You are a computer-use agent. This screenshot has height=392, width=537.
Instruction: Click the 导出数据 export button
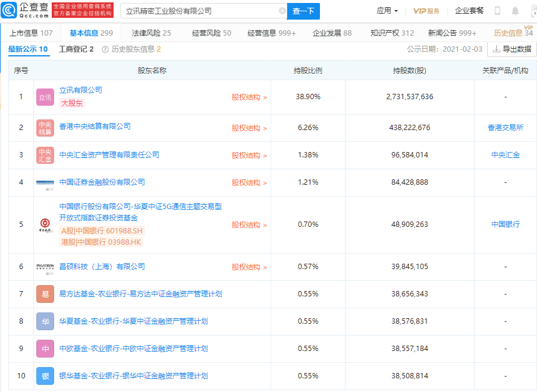512,49
